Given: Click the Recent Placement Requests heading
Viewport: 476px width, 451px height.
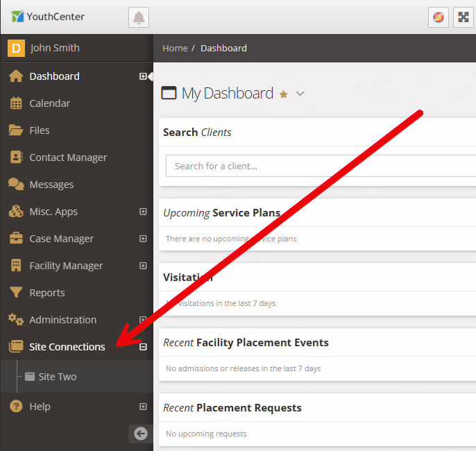Looking at the screenshot, I should point(232,407).
